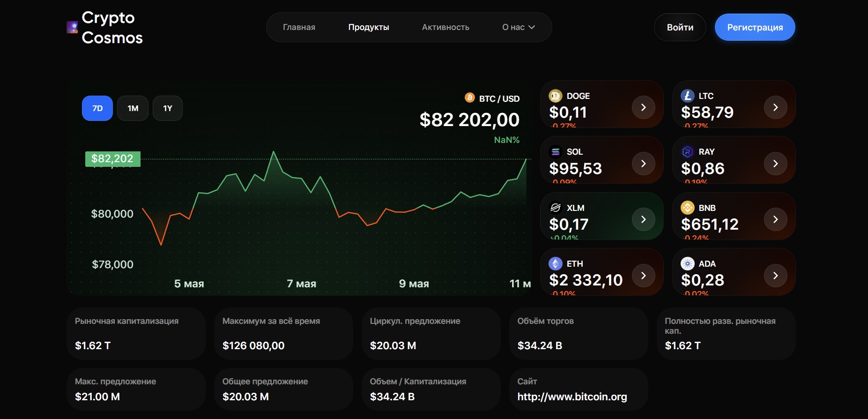Click the Объем / Капитализация label
Viewport: 868px width, 419px height.
pos(418,382)
